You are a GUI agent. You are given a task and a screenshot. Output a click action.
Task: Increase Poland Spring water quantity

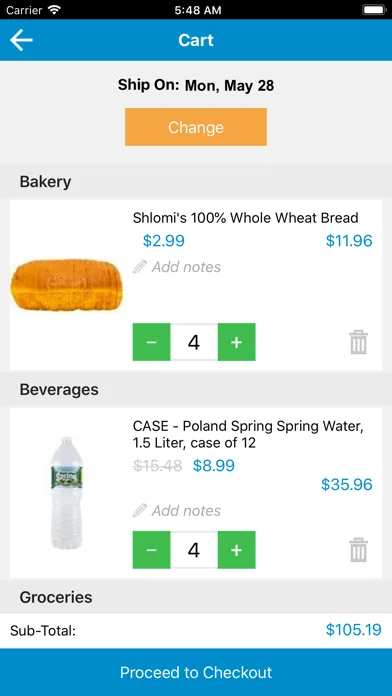237,550
